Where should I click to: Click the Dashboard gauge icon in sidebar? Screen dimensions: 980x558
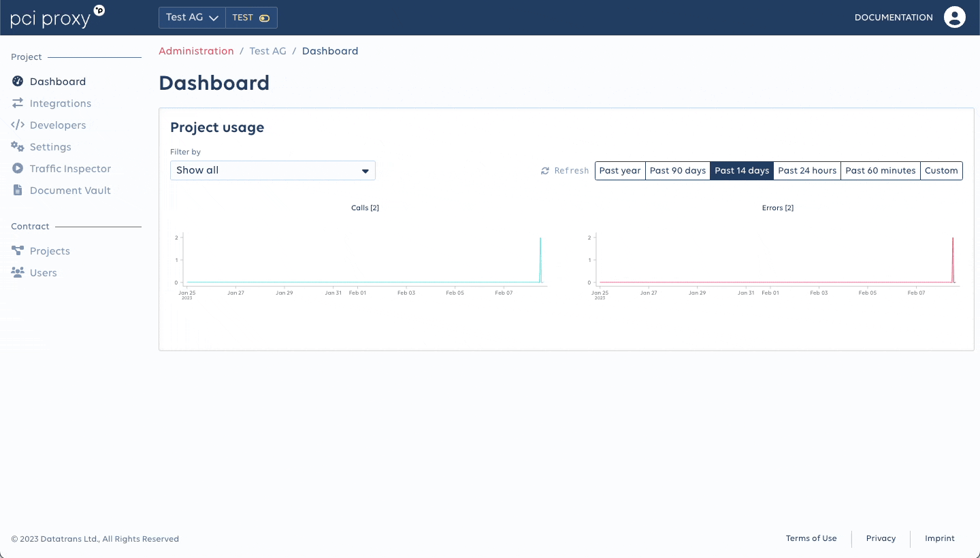click(18, 82)
